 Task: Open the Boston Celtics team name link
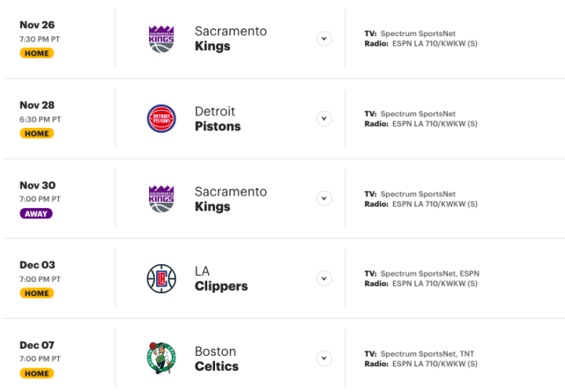(x=217, y=359)
